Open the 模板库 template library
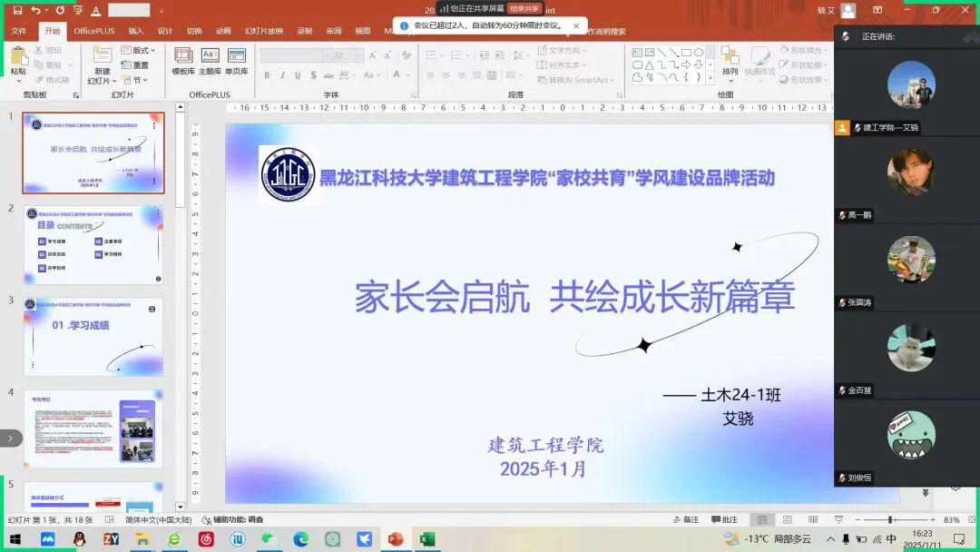This screenshot has height=552, width=980. pos(183,60)
